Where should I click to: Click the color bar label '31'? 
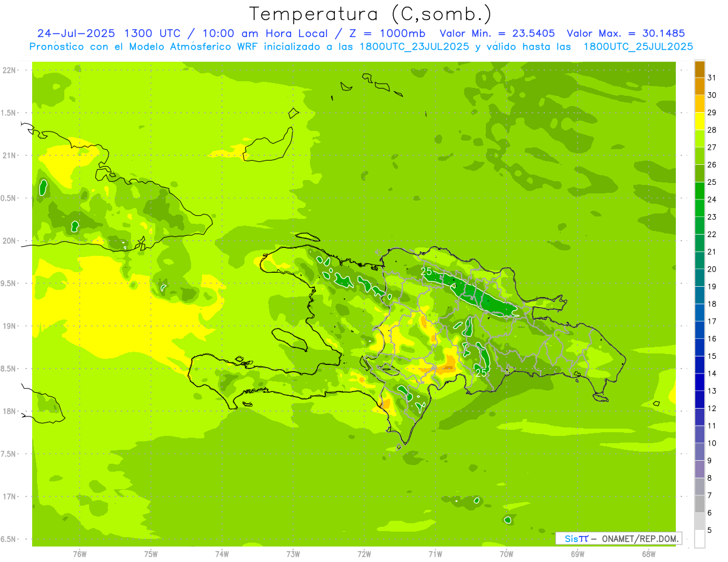[712, 78]
